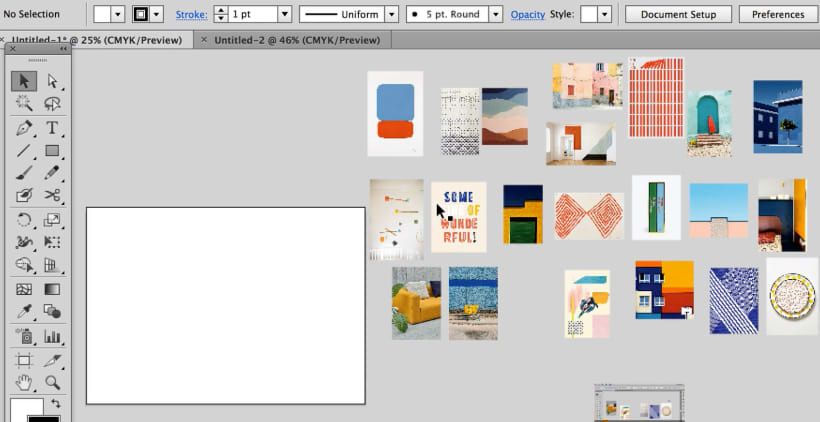Image resolution: width=820 pixels, height=422 pixels.
Task: Select the Slice tool
Action: coord(52,360)
